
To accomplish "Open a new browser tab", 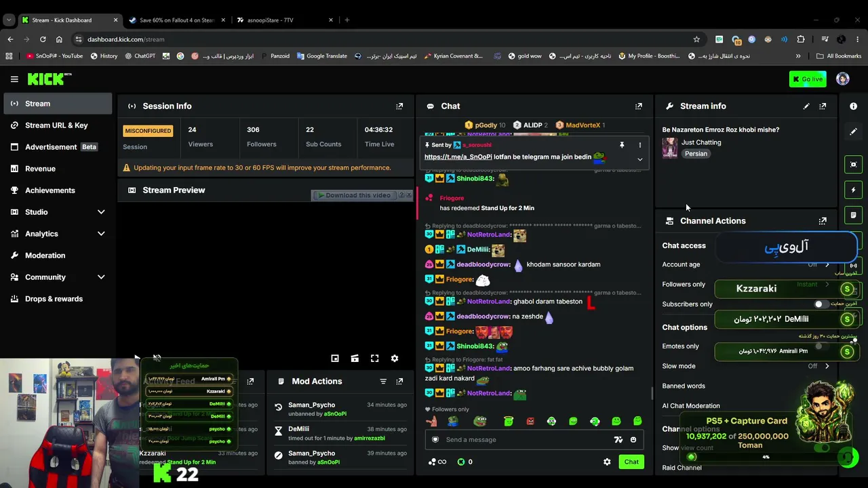I will tap(347, 20).
